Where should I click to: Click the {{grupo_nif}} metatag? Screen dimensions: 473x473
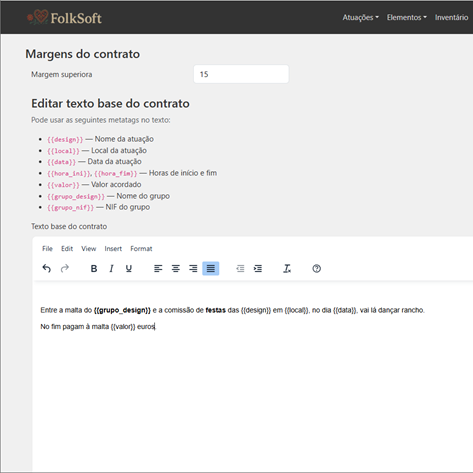[70, 208]
